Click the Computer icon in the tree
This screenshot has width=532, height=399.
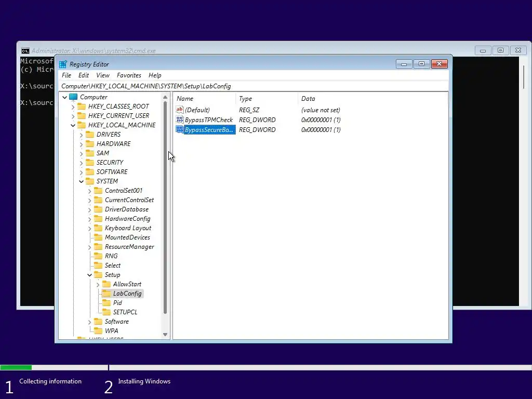(x=73, y=97)
